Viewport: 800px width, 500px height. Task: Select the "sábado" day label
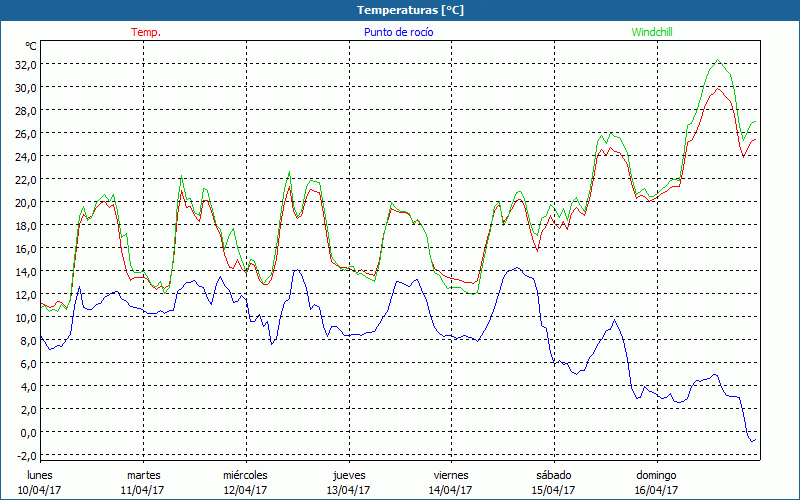[x=553, y=475]
